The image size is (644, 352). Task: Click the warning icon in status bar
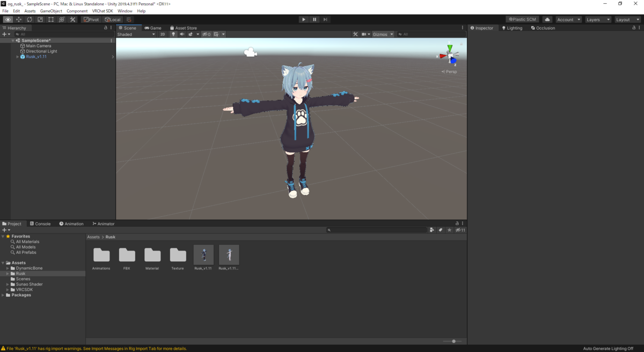coord(4,348)
